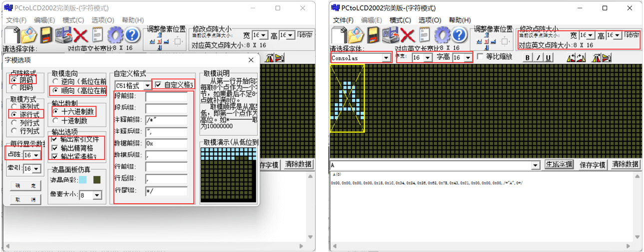Click blue help question icon in right window

coord(460,35)
